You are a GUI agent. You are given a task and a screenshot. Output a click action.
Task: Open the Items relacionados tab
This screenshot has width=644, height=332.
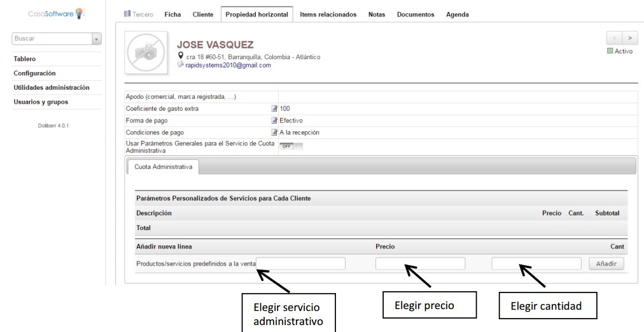click(x=328, y=15)
